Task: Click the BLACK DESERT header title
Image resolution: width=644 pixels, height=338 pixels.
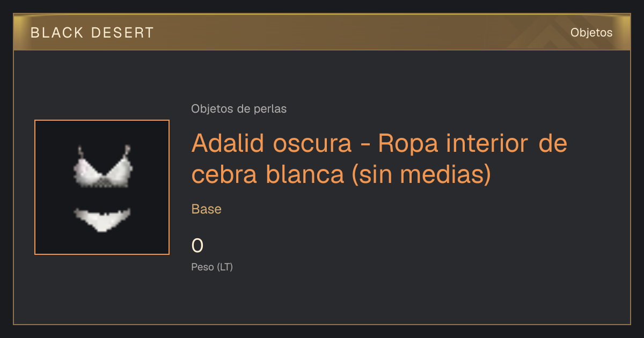Action: (x=92, y=33)
